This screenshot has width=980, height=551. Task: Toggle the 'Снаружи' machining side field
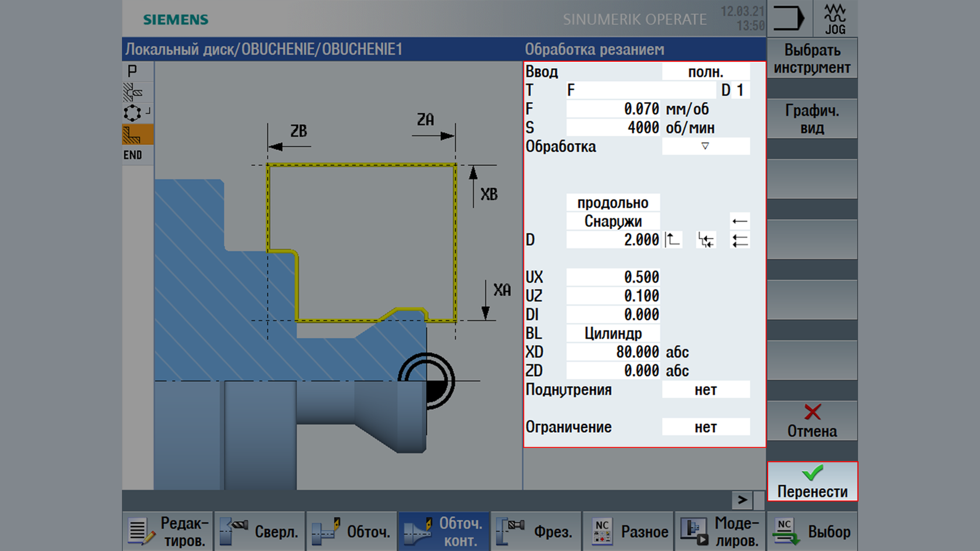coord(613,221)
